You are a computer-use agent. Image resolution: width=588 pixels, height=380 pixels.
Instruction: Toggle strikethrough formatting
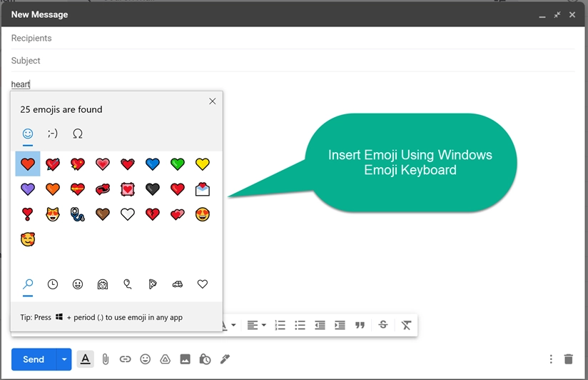[383, 325]
